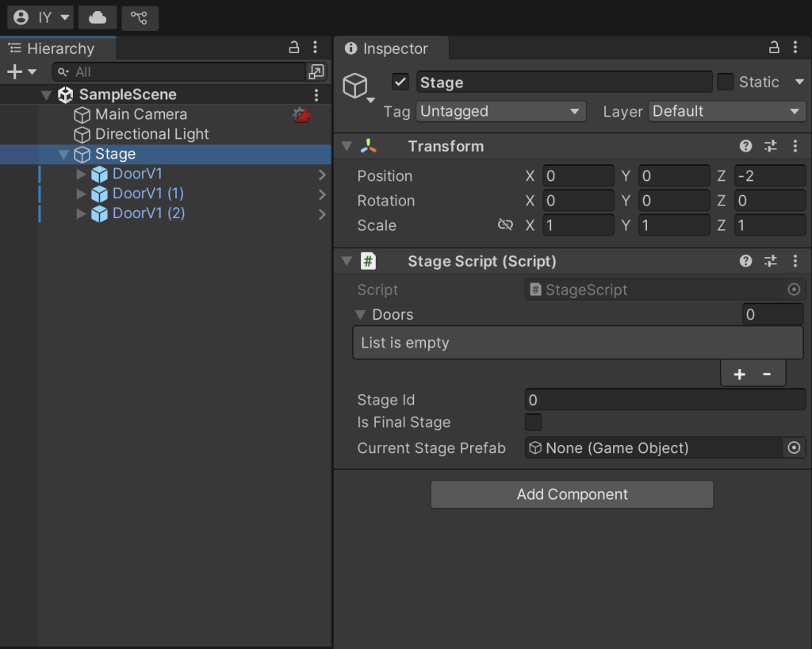
Task: Edit the Stage object name field
Action: (565, 83)
